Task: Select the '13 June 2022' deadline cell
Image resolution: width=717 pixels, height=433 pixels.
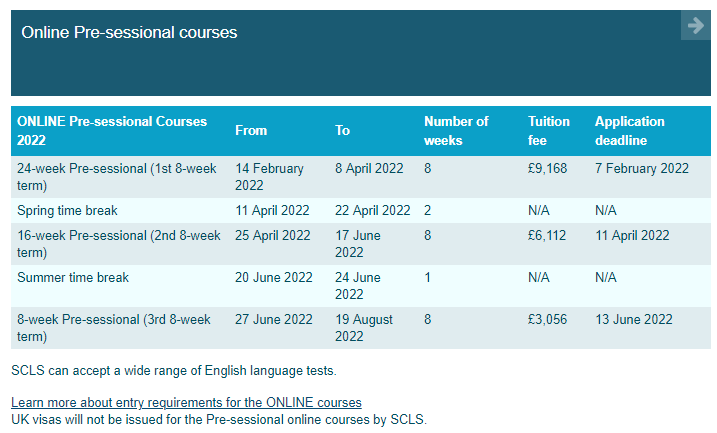Action: click(634, 319)
